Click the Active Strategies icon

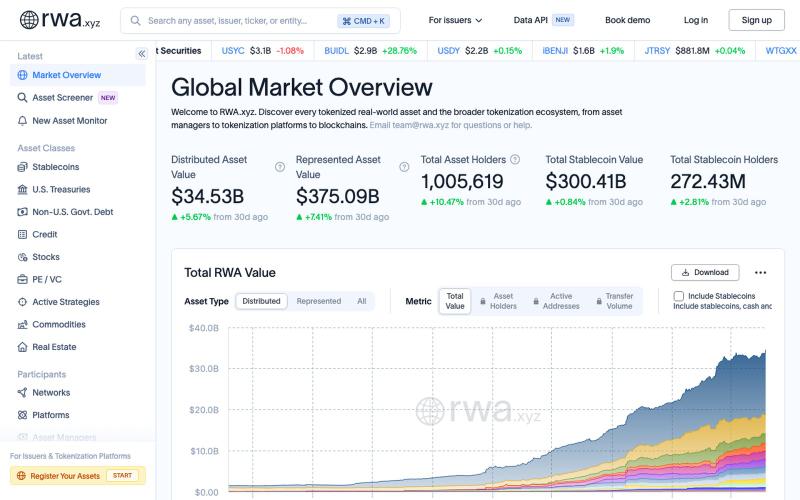22,302
